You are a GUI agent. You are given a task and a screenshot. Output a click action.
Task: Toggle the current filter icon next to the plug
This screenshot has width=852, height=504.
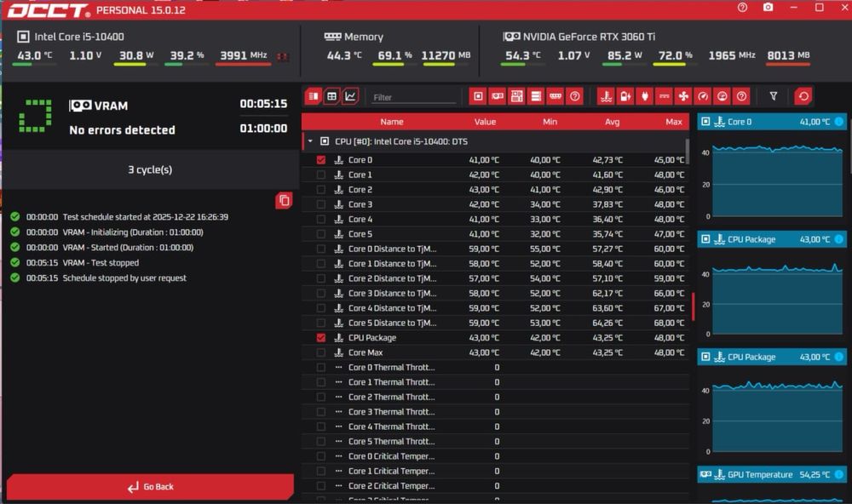[664, 97]
